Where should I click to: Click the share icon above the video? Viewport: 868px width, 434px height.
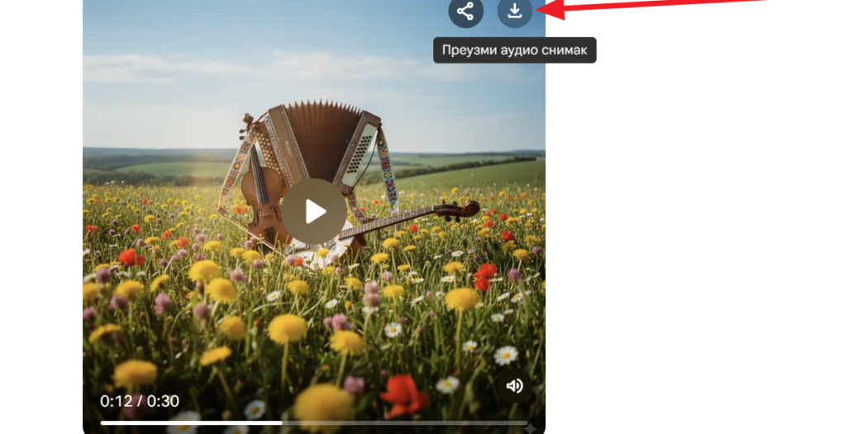465,11
